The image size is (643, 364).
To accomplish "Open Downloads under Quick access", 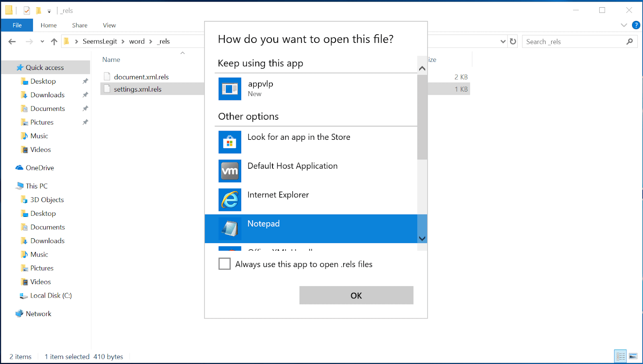I will pos(47,95).
